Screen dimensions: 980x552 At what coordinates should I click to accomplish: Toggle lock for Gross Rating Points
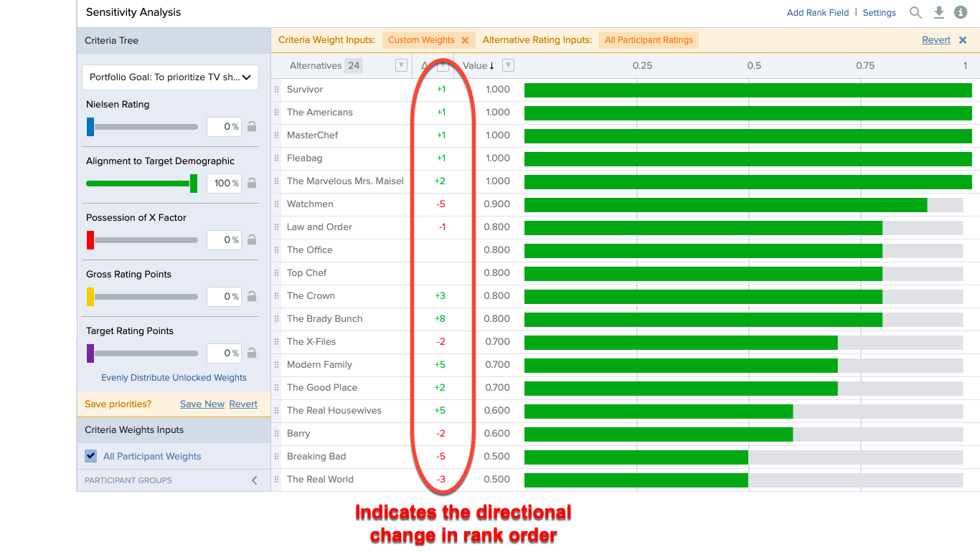click(x=252, y=296)
